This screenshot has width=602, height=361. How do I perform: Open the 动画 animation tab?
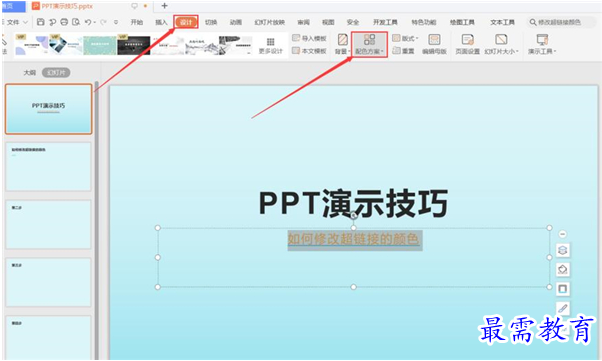(236, 22)
